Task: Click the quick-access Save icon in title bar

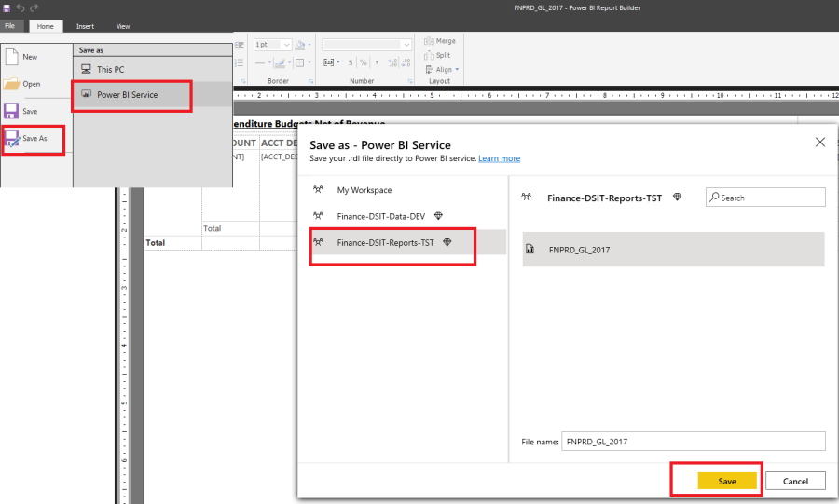Action: (x=7, y=8)
